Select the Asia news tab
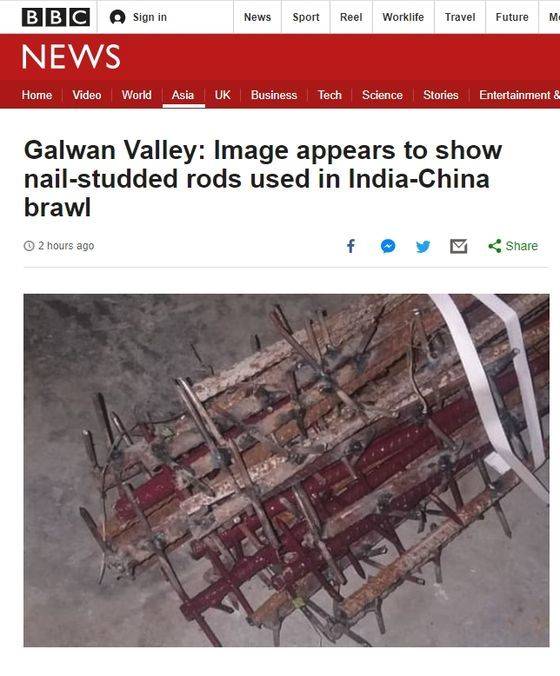Screen dimensions: 560x676 pos(183,95)
